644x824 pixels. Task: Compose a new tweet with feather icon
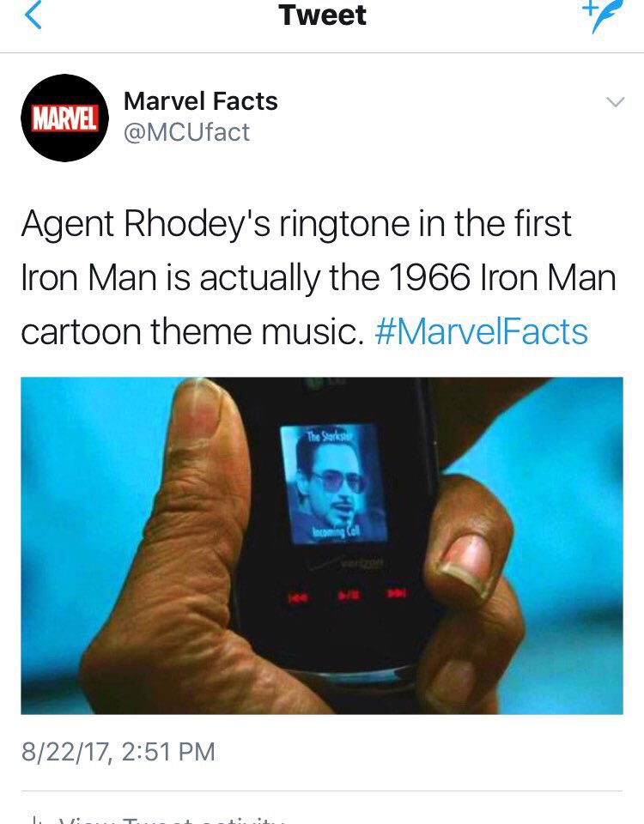(x=603, y=15)
